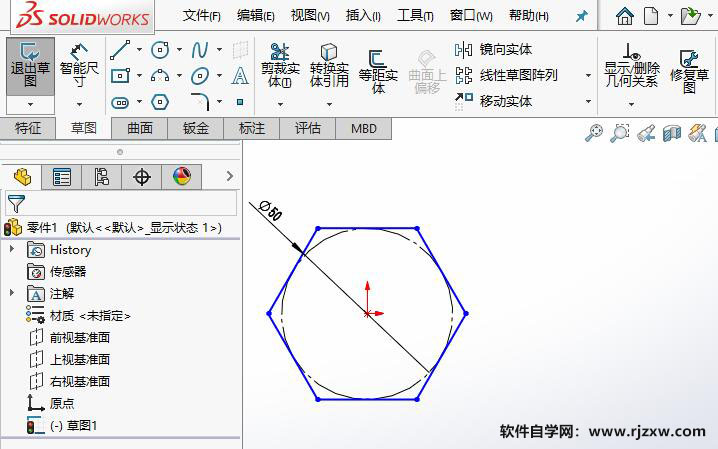Open the Spline tool dropdown arrow
Image resolution: width=718 pixels, height=449 pixels.
[x=219, y=49]
